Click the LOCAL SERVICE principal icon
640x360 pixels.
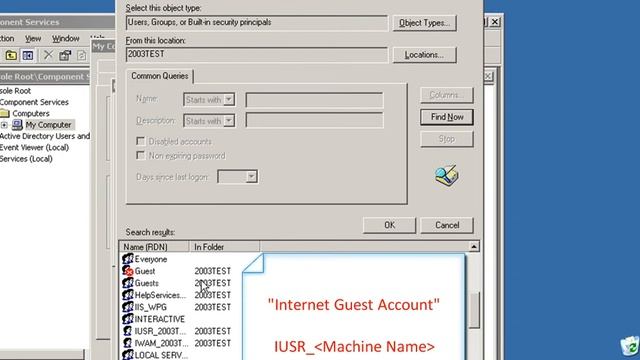tap(128, 355)
